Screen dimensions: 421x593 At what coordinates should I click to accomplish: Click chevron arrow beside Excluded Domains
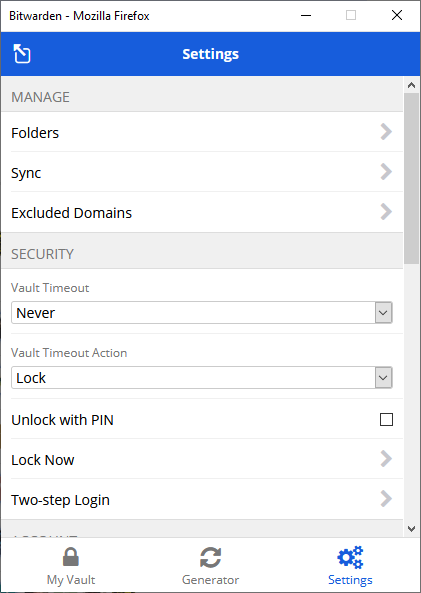pyautogui.click(x=386, y=212)
